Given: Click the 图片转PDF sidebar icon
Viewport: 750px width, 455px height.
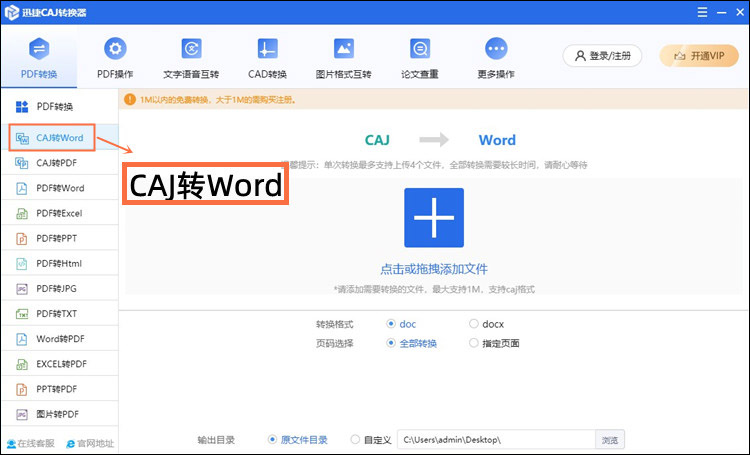Looking at the screenshot, I should pyautogui.click(x=22, y=414).
